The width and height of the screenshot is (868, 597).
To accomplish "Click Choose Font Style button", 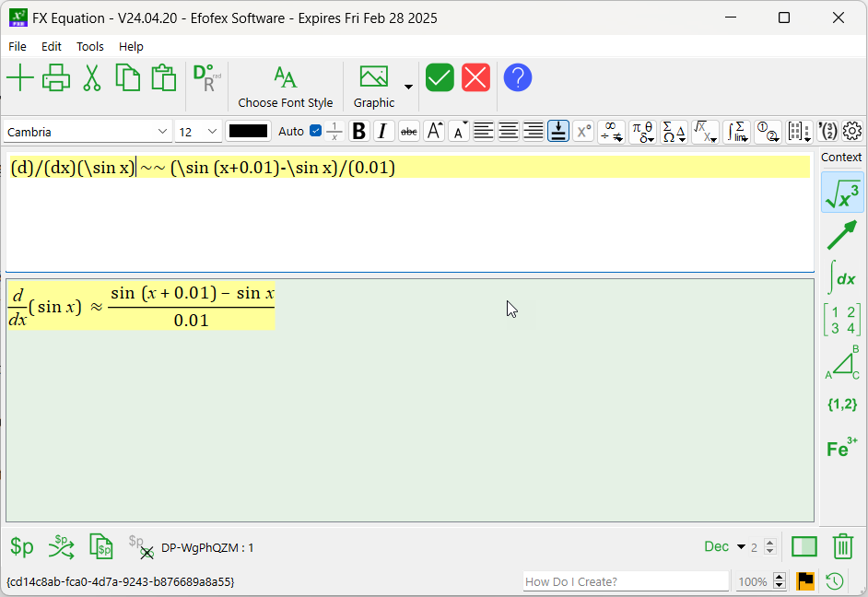I will coord(286,87).
